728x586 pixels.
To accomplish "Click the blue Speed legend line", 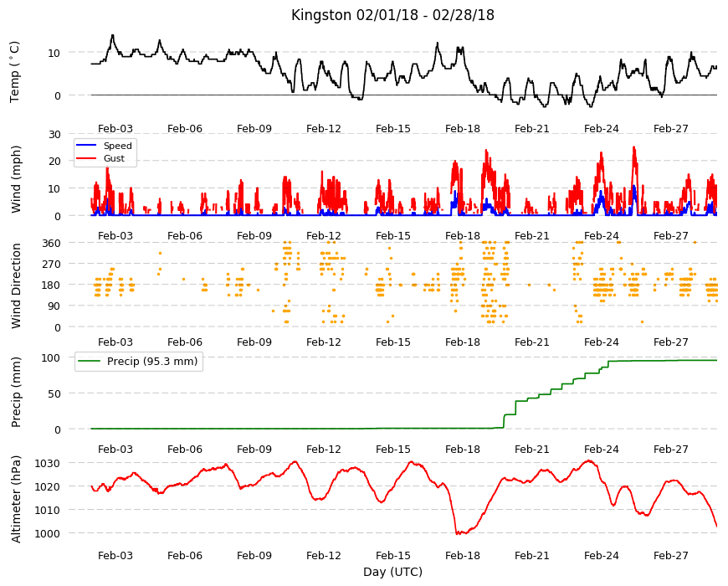I will (86, 146).
